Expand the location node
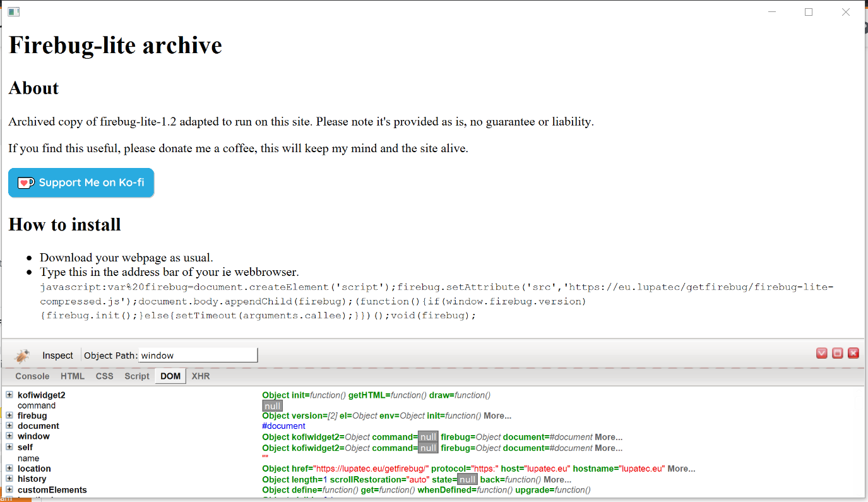The height and width of the screenshot is (502, 868). (x=9, y=469)
